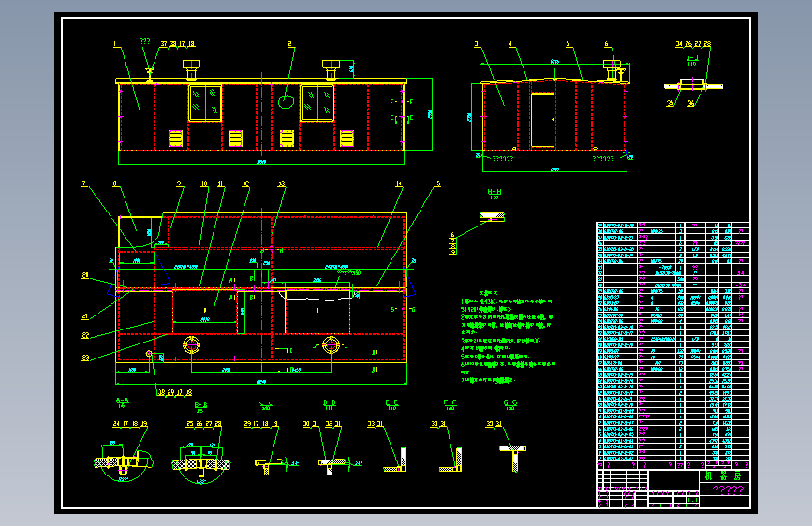Screen dimensions: 812x526
Task: Click the B-B section detail drawing
Action: point(201,463)
